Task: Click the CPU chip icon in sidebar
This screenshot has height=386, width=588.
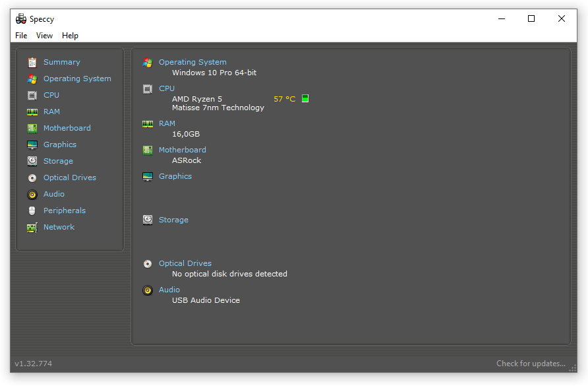Action: coord(32,96)
